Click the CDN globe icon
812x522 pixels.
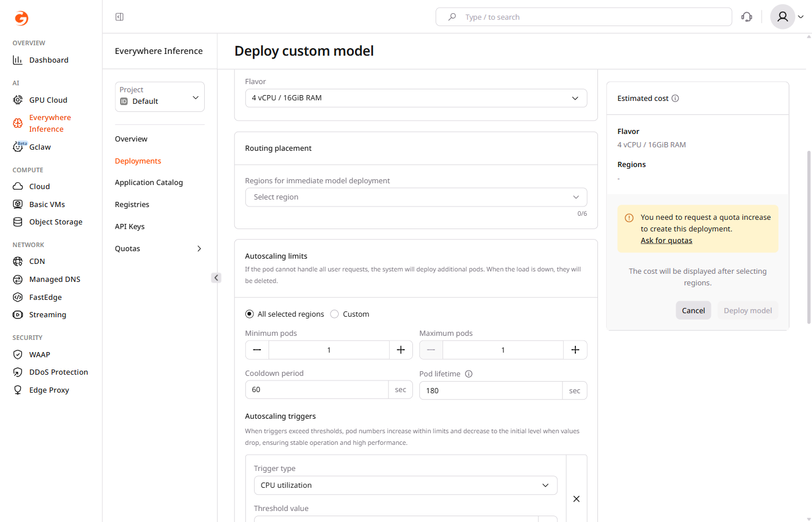coord(18,261)
